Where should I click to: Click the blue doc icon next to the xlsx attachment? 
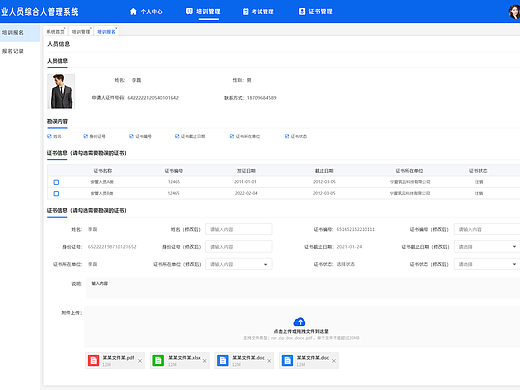click(223, 360)
